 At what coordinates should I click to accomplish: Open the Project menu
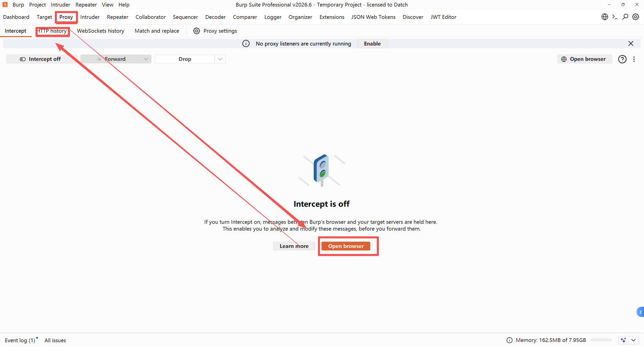pos(37,5)
